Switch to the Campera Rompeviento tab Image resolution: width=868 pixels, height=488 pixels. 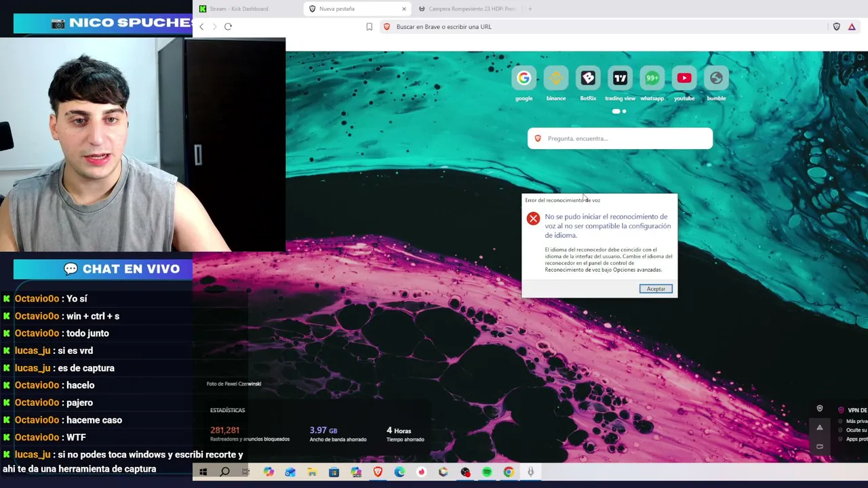[x=468, y=9]
